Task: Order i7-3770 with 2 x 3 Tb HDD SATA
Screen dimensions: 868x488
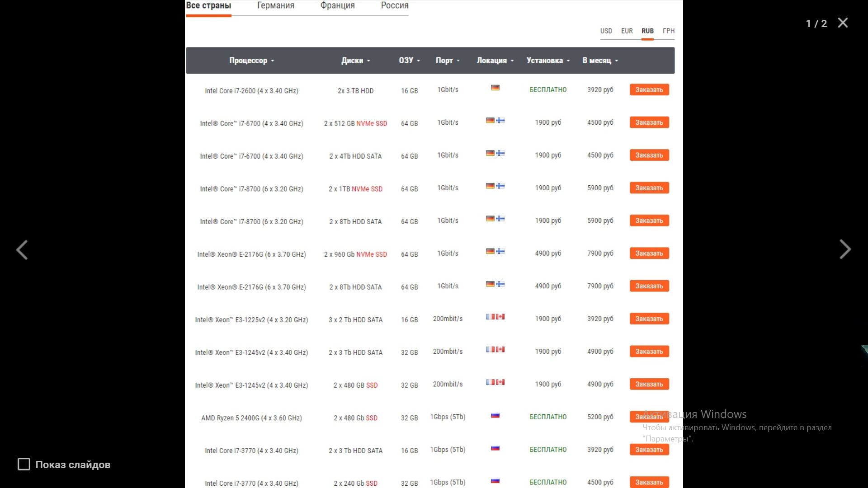Action: tap(649, 450)
